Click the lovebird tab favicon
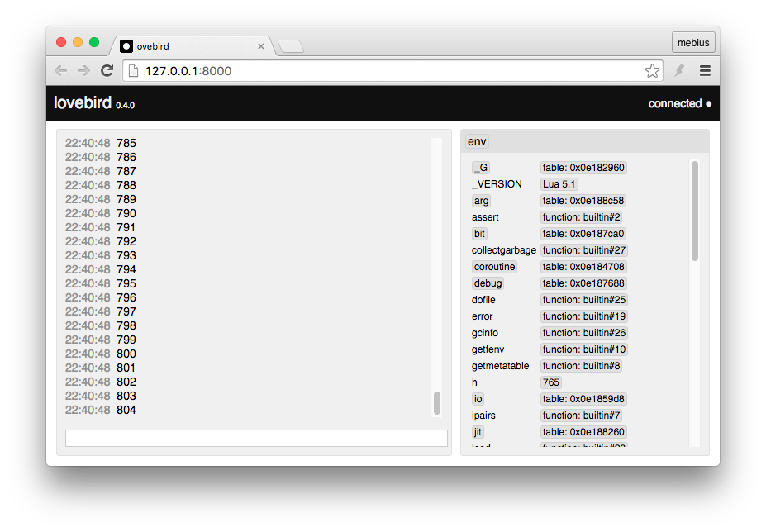The width and height of the screenshot is (766, 532). pos(126,46)
